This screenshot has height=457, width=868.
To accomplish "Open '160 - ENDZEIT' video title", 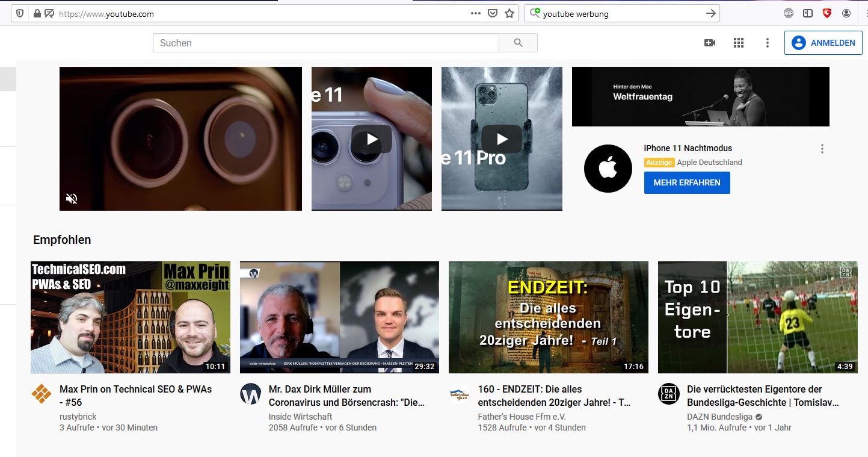I will (554, 396).
